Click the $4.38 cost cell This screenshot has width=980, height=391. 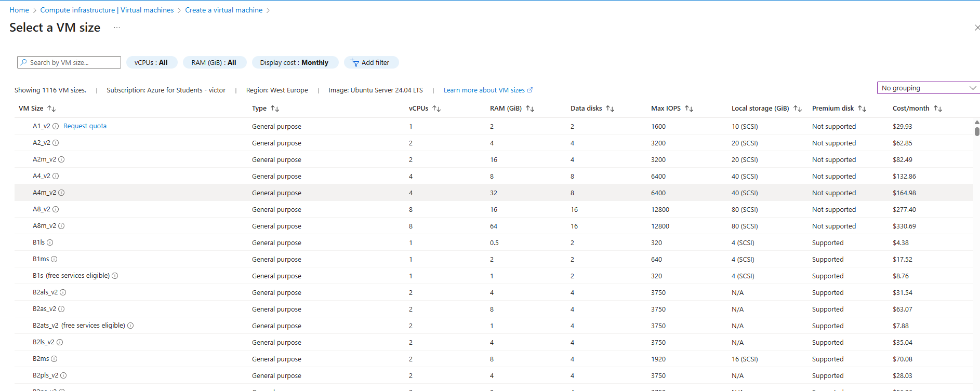pos(900,242)
